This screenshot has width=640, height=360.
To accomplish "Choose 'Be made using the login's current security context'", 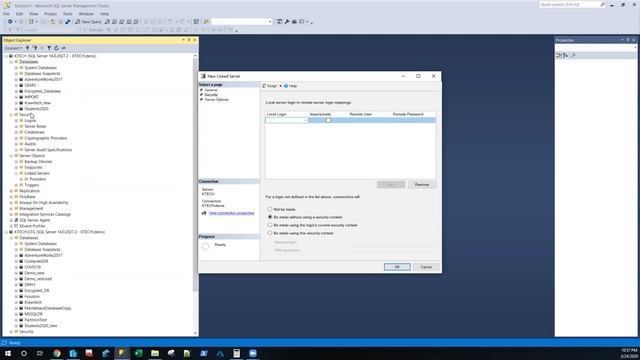I will 270,225.
